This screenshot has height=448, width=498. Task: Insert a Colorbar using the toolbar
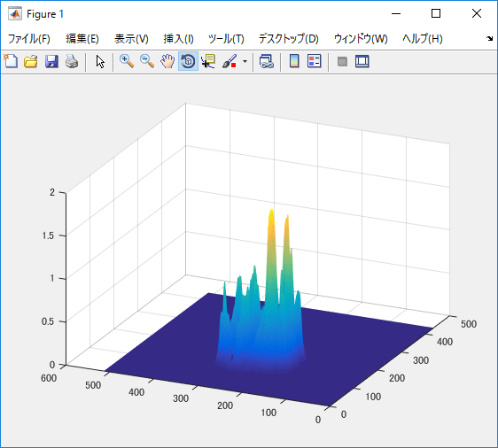[x=294, y=61]
